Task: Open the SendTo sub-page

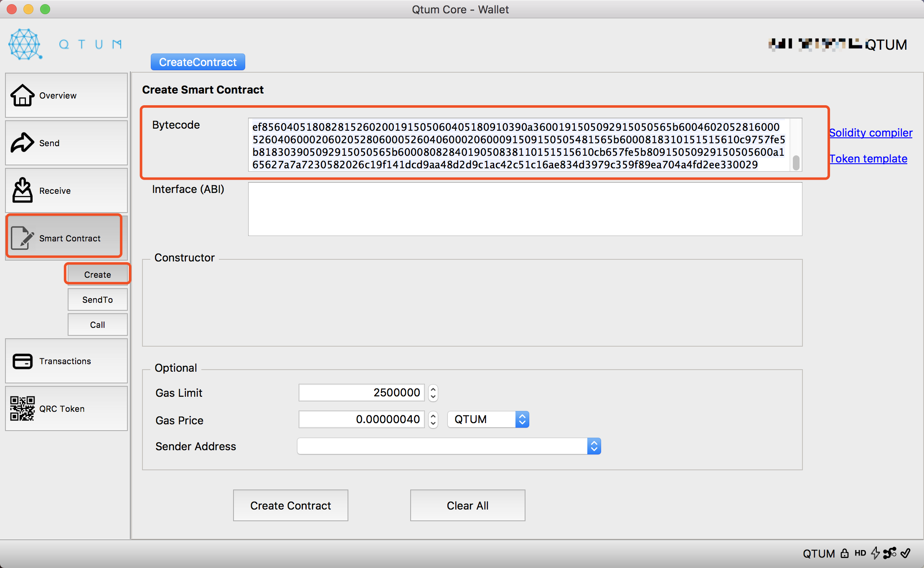Action: 97,299
